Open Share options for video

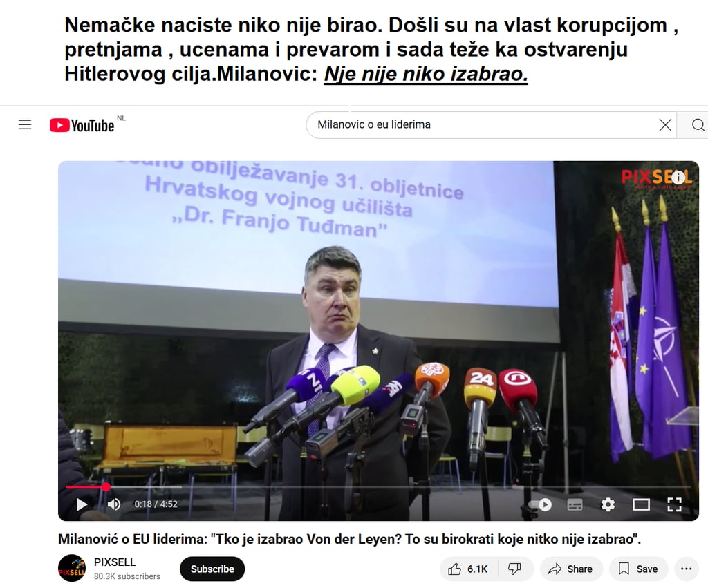(571, 569)
